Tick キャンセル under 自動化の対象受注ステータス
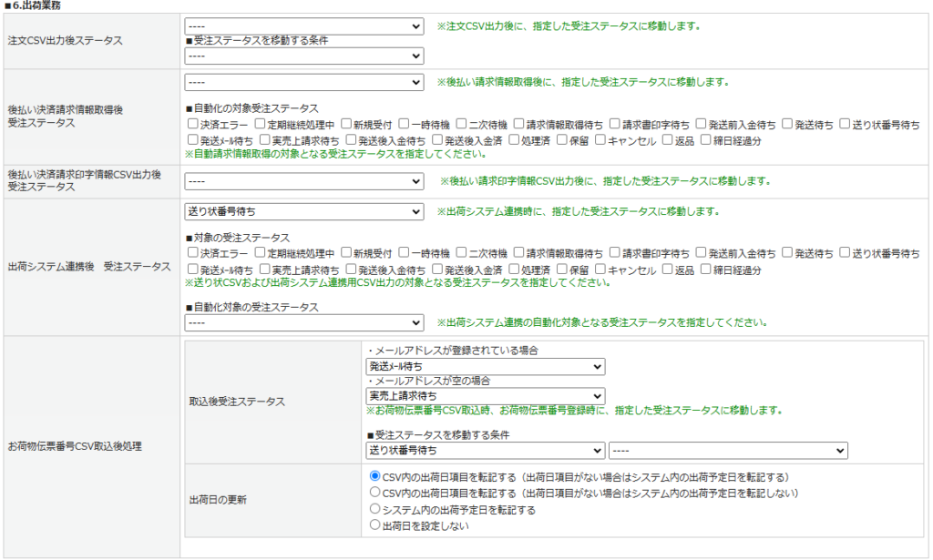 tap(600, 139)
